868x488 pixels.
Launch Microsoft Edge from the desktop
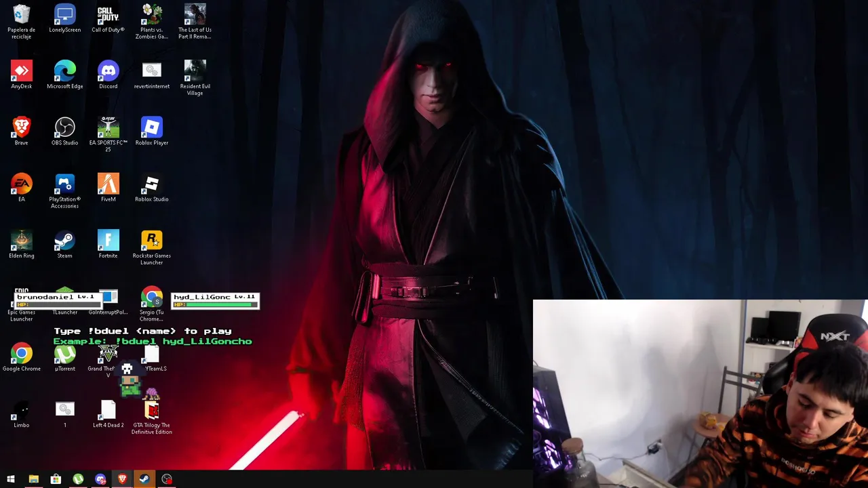pos(64,75)
